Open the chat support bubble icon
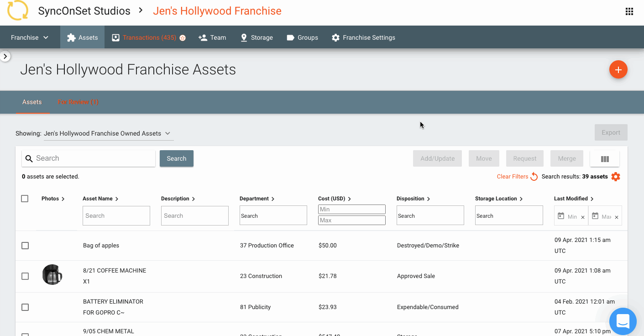644x336 pixels. point(623,321)
